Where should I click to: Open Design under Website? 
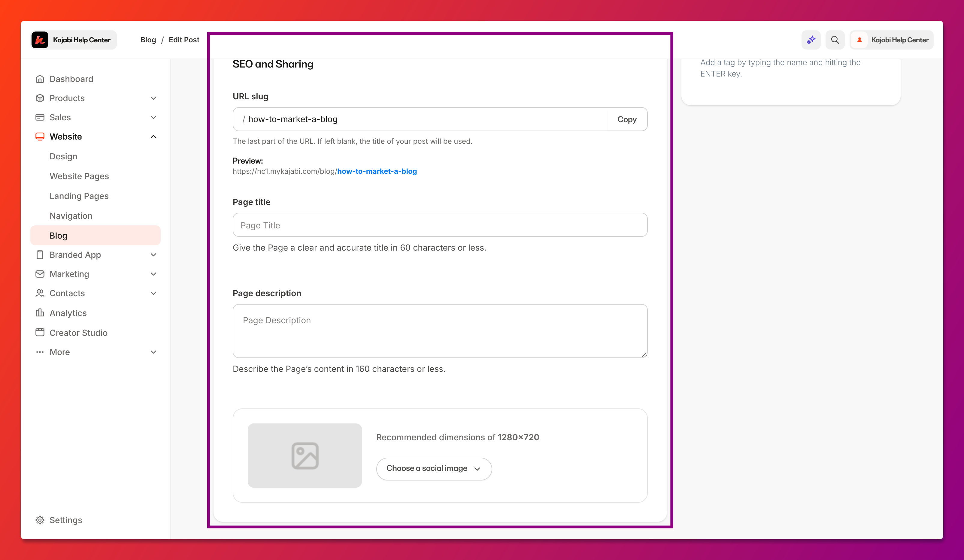(x=63, y=156)
